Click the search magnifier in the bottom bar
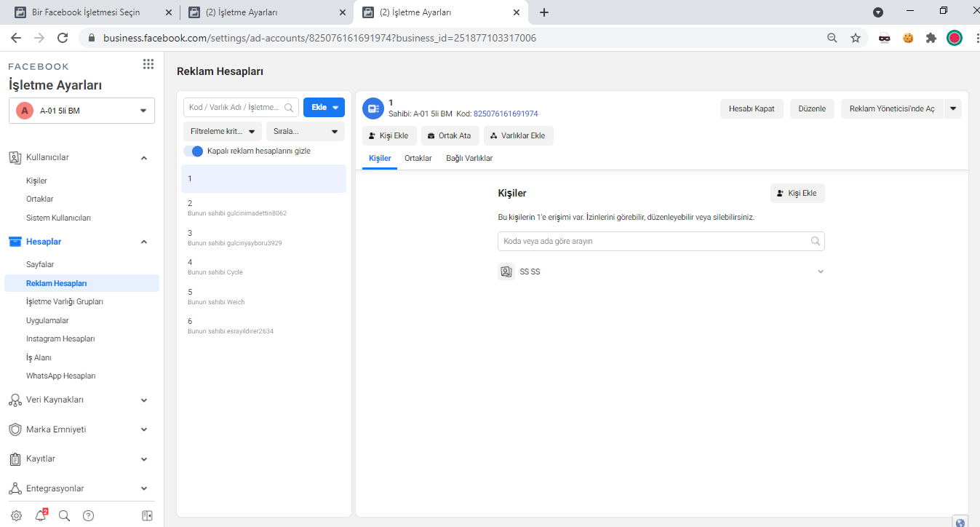 [x=64, y=515]
